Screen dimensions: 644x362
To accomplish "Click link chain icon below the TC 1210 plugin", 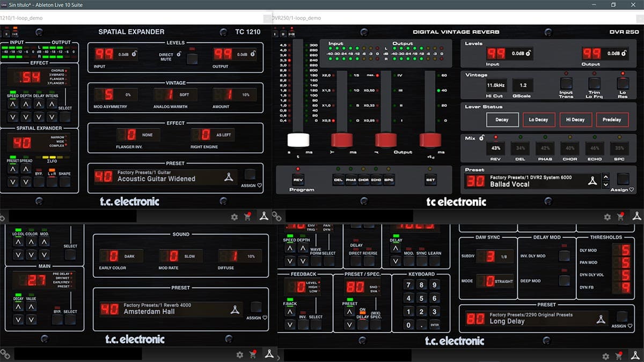I will coord(3,217).
